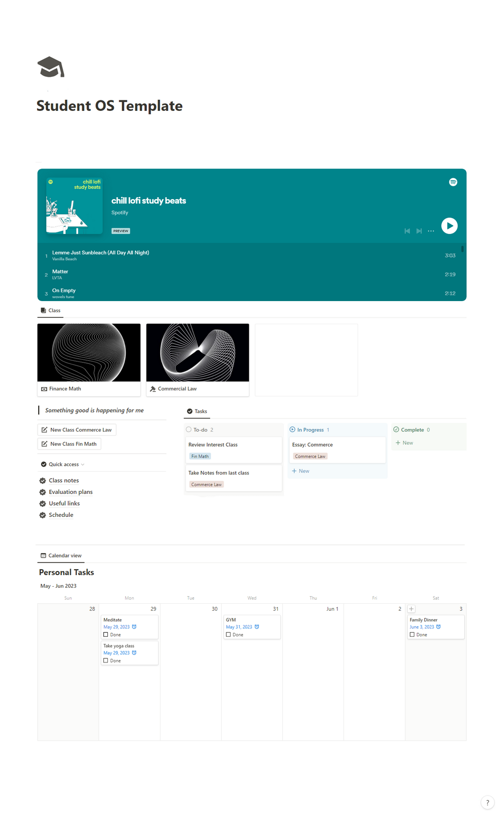This screenshot has height=815, width=504.
Task: Open Spotify player more options ellipsis
Action: click(431, 231)
